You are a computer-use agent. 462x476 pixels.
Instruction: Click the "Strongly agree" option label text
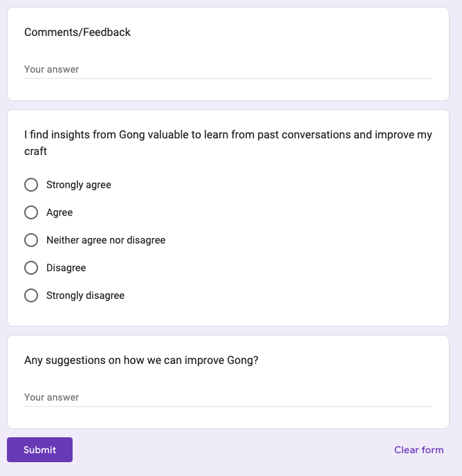click(79, 185)
